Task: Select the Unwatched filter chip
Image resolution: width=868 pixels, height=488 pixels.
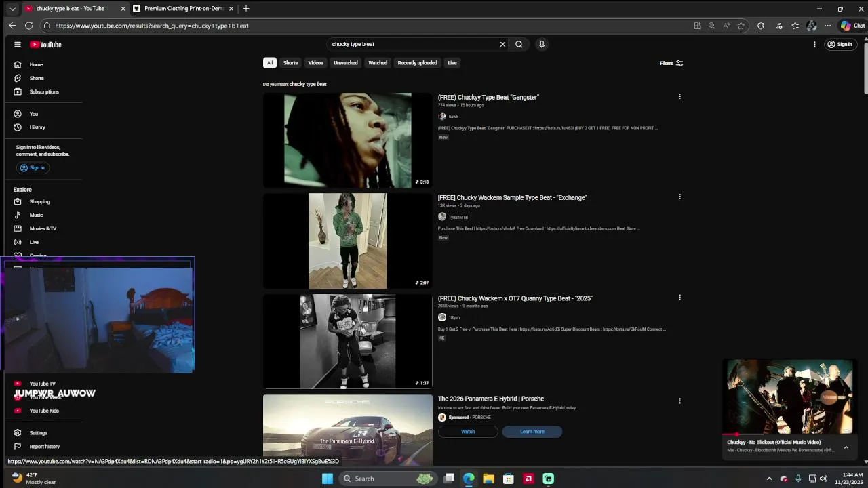Action: (346, 63)
